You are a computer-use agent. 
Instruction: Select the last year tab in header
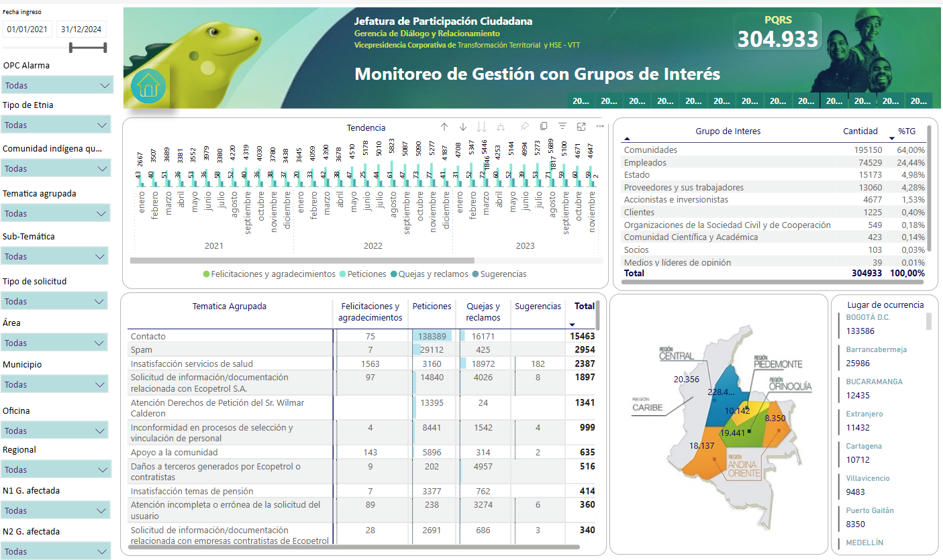[918, 101]
